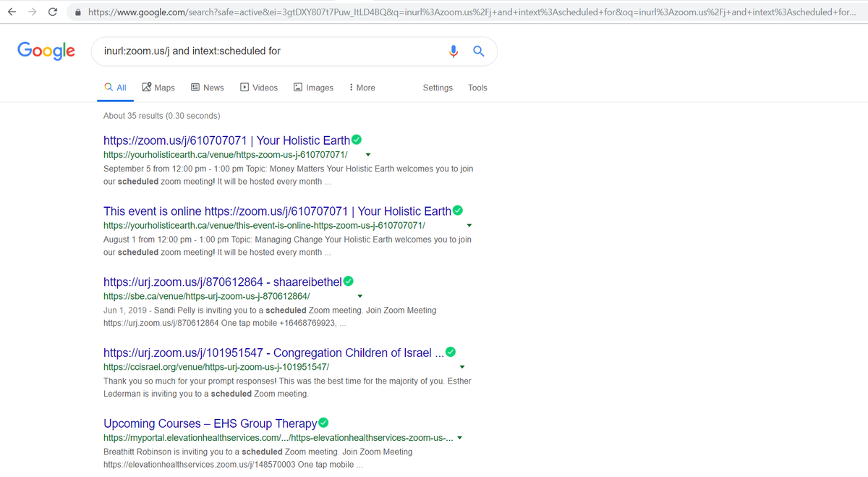Image resolution: width=868 pixels, height=477 pixels.
Task: Switch to the News tab
Action: coord(208,88)
